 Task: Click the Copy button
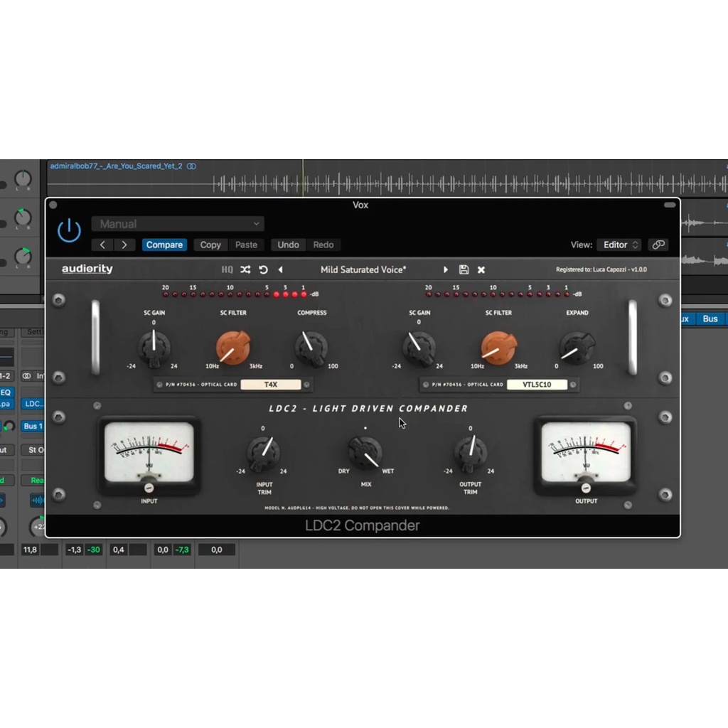210,245
